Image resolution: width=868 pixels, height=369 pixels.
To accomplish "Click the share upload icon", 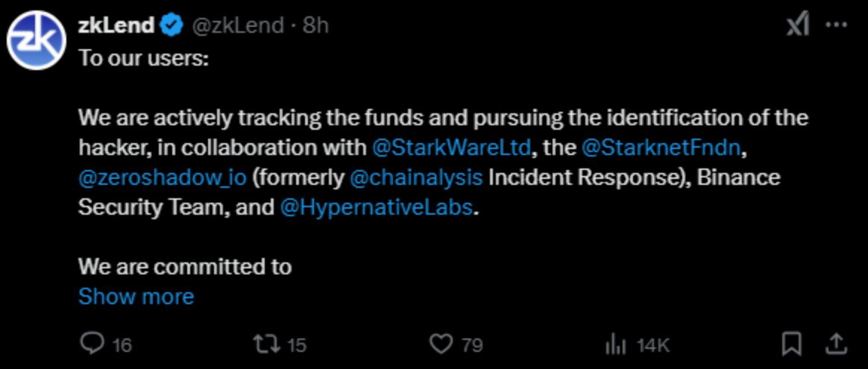I will (835, 344).
